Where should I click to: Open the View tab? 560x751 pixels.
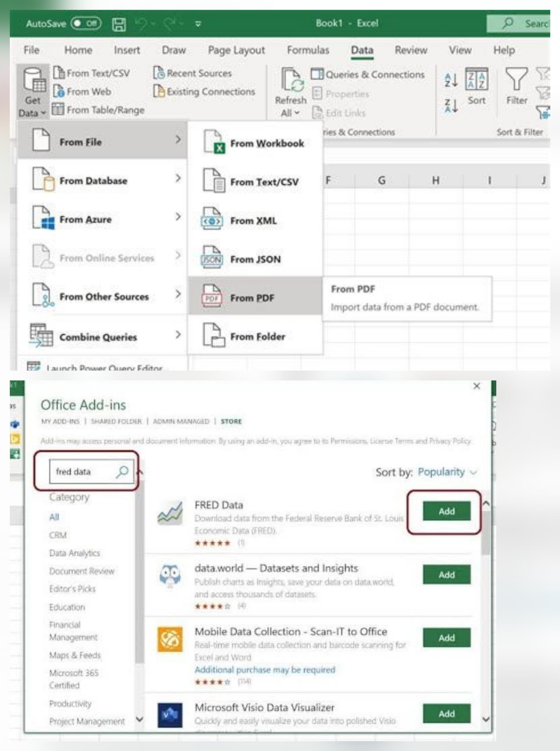[x=460, y=50]
